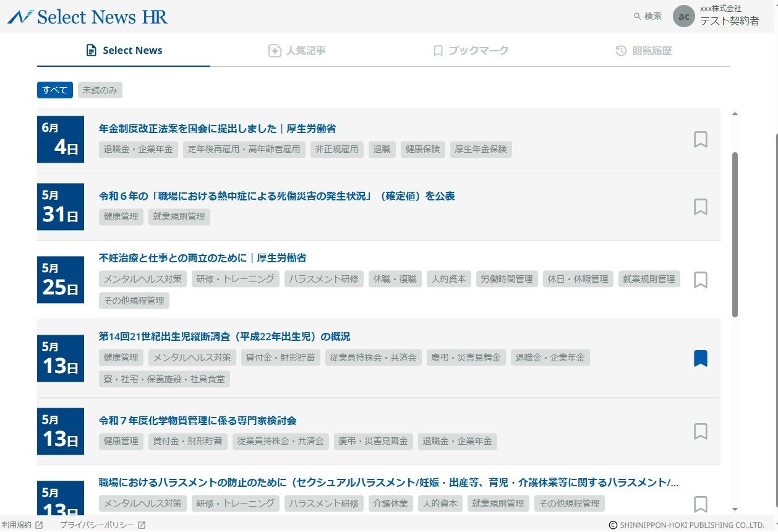Click メンタルヘルス対策 tag on 5月25日 article
Screen dimensions: 778x532
pyautogui.click(x=143, y=279)
